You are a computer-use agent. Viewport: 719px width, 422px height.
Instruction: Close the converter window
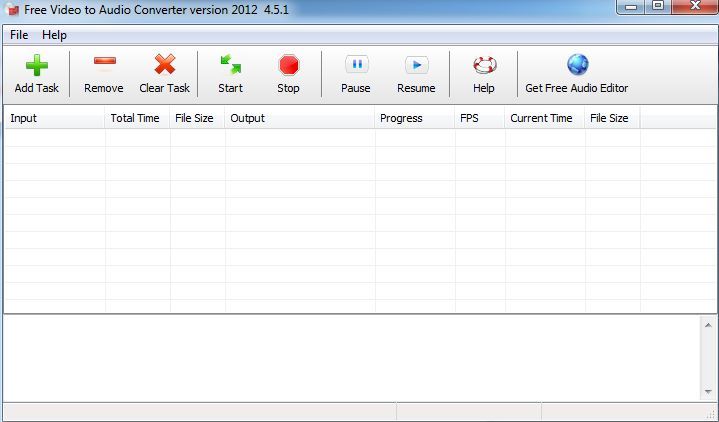click(695, 6)
